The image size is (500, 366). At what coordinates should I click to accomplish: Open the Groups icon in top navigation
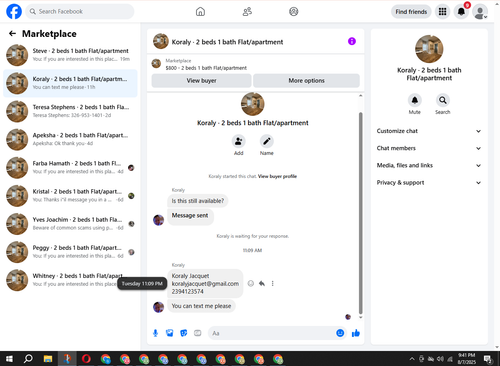click(294, 12)
